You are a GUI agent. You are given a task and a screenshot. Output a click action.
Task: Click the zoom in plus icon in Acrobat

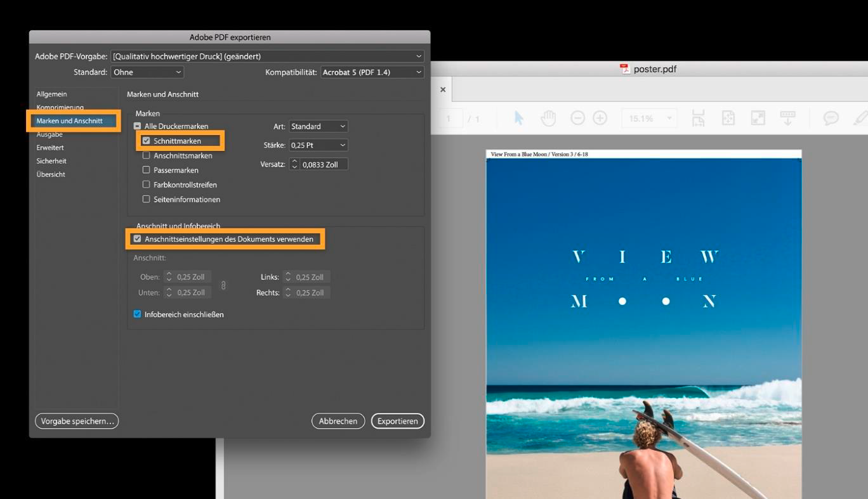(x=600, y=118)
